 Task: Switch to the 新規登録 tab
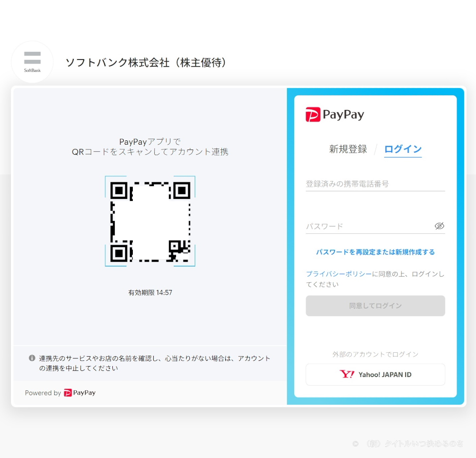click(348, 149)
